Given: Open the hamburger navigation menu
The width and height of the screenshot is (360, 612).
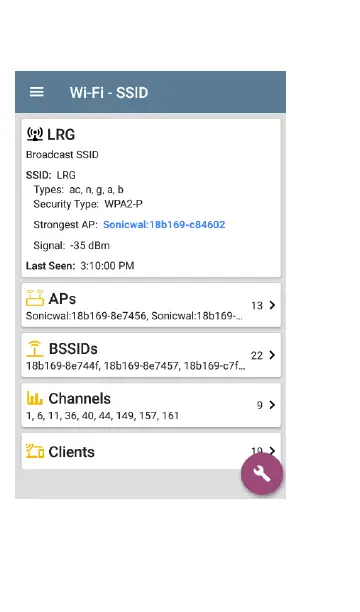Looking at the screenshot, I should (x=37, y=93).
